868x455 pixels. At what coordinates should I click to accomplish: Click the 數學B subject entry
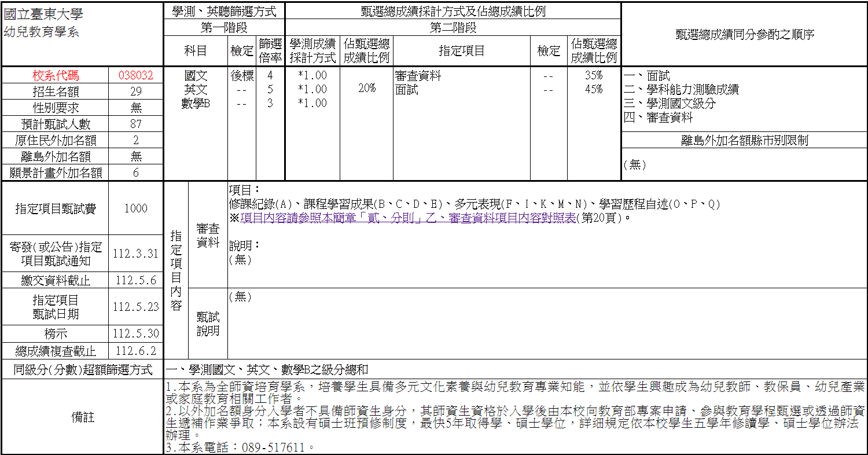tap(196, 104)
